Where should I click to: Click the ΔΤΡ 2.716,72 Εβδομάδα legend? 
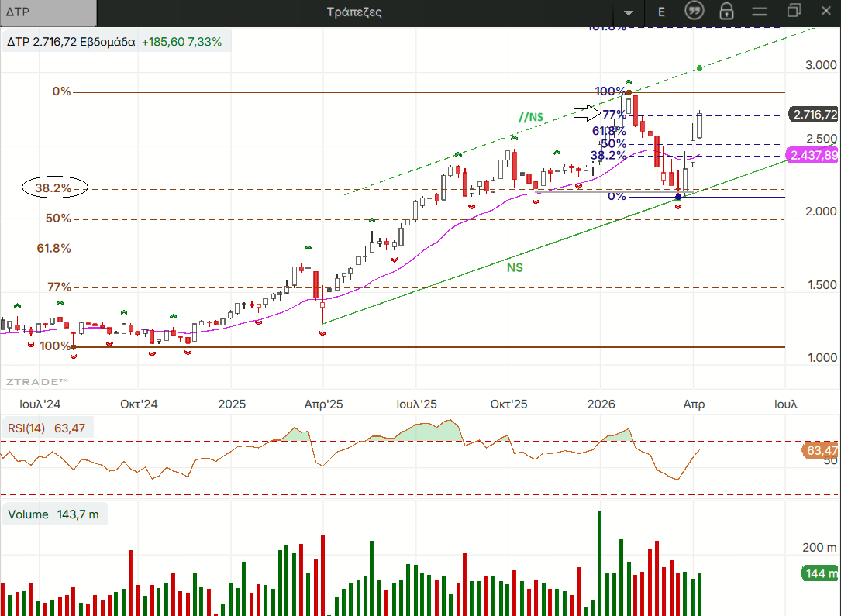click(x=71, y=42)
